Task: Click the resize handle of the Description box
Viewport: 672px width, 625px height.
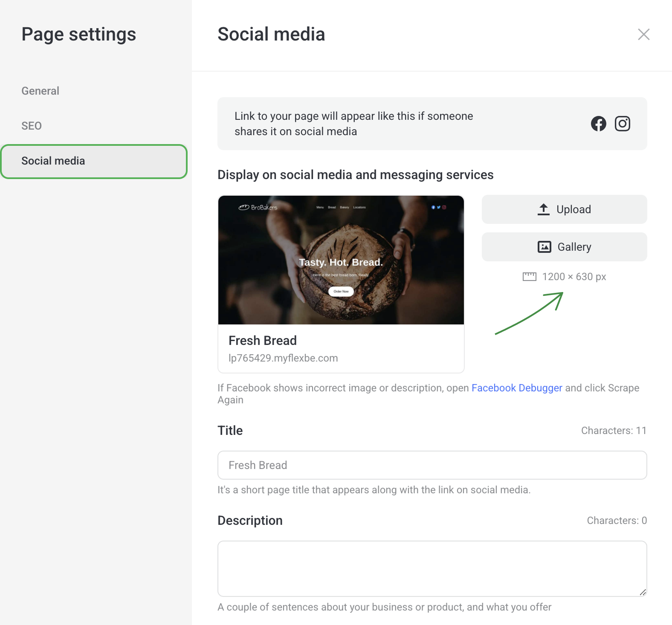Action: pos(643,592)
